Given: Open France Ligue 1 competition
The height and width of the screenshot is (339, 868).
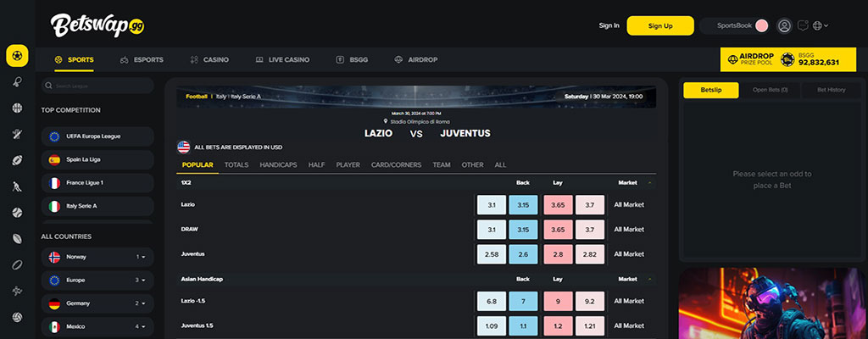Looking at the screenshot, I should click(97, 183).
